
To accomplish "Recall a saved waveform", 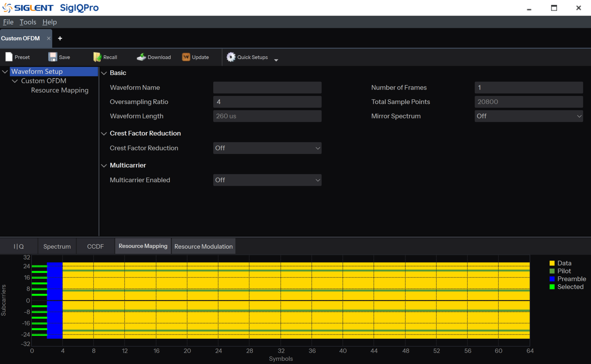I will [97, 57].
